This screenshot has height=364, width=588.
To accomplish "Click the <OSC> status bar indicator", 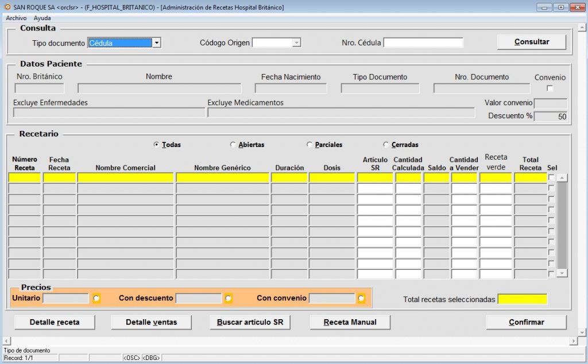I will 131,358.
